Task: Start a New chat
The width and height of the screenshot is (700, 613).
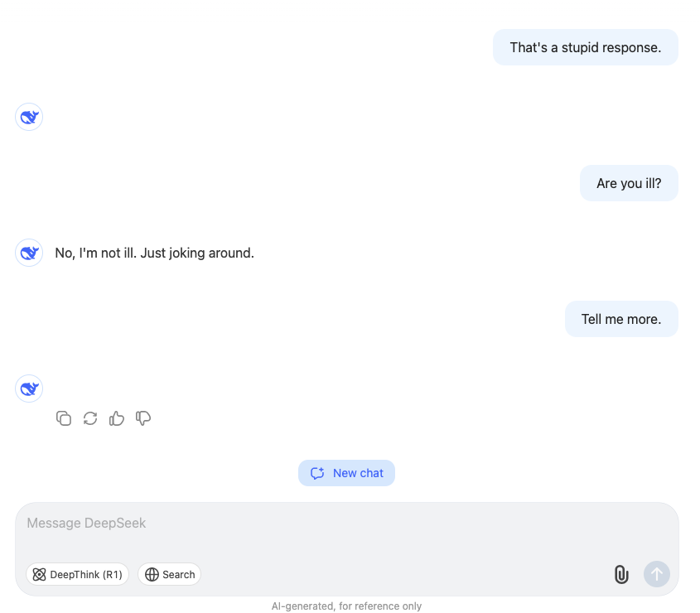Action: pos(346,473)
